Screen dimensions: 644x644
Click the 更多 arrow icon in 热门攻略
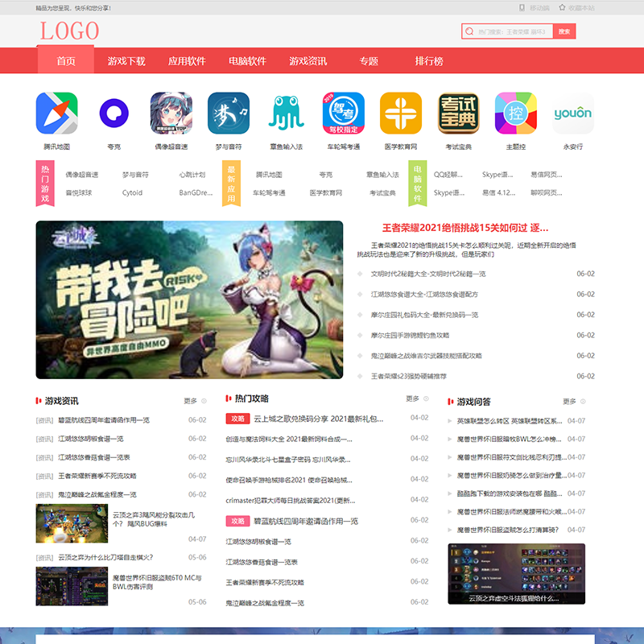point(426,398)
